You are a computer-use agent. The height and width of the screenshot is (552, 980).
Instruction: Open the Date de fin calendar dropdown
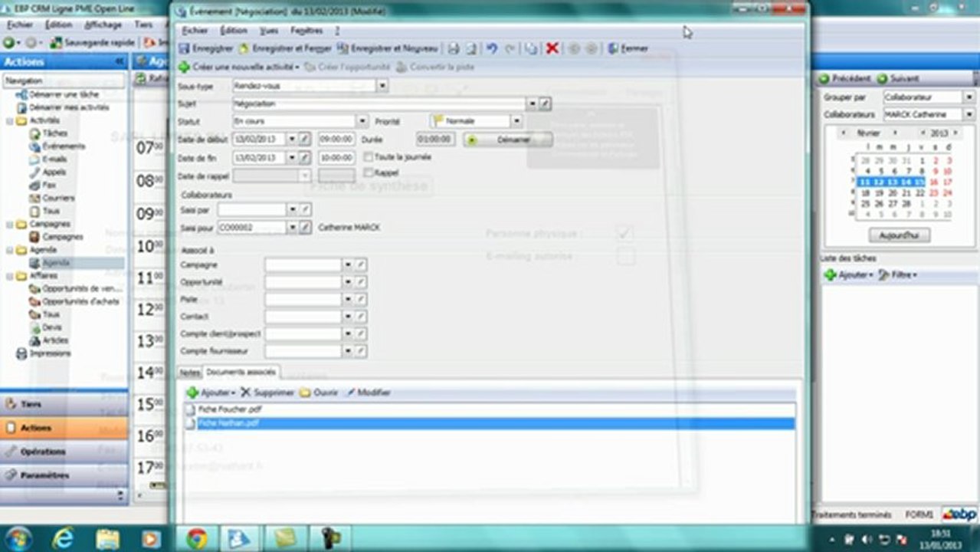click(x=291, y=157)
